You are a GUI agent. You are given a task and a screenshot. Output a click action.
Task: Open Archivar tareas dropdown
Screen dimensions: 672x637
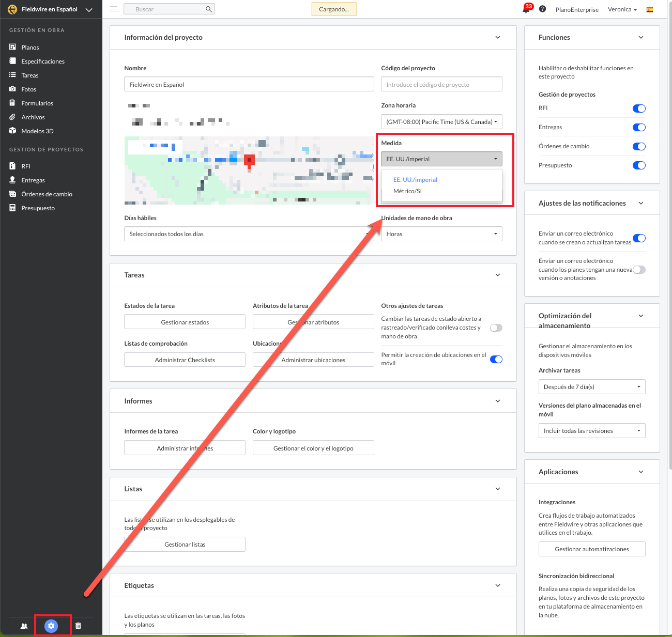pos(592,387)
